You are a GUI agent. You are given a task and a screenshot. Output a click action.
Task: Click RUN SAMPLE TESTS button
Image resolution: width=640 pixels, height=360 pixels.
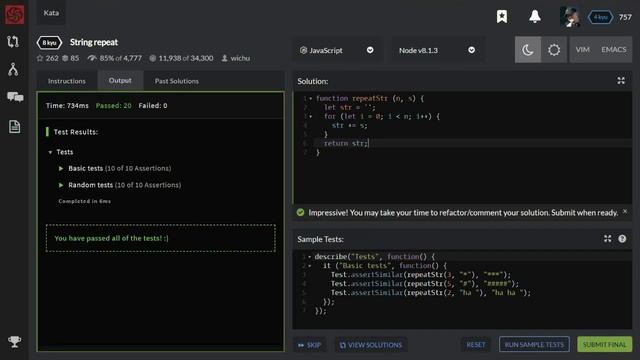click(534, 344)
